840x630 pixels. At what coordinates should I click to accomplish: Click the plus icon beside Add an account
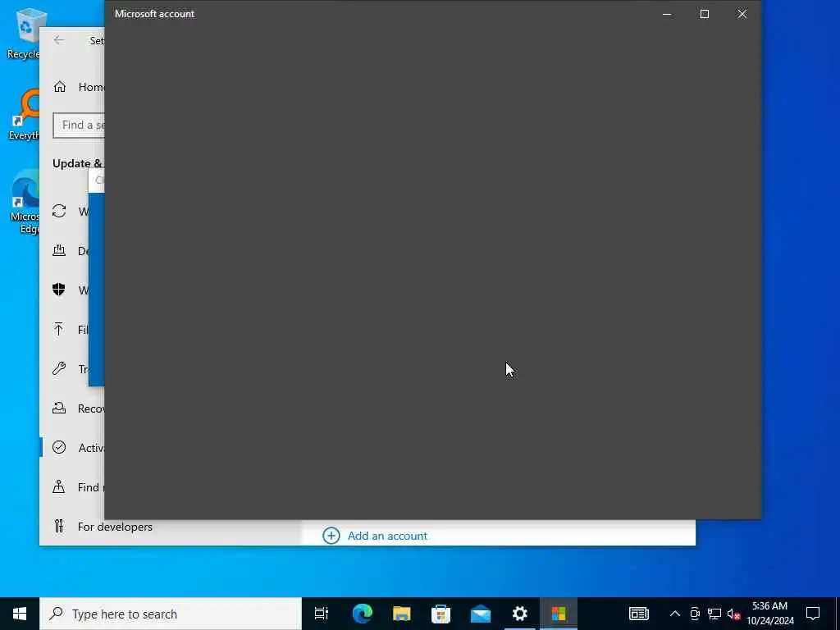tap(331, 536)
